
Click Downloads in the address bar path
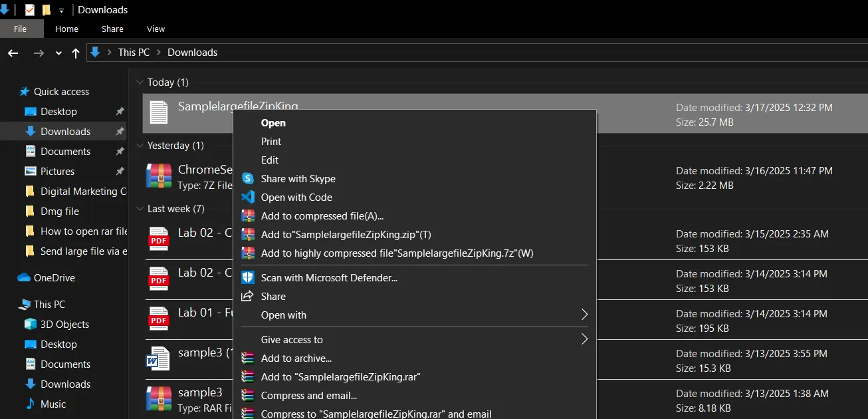pos(192,53)
